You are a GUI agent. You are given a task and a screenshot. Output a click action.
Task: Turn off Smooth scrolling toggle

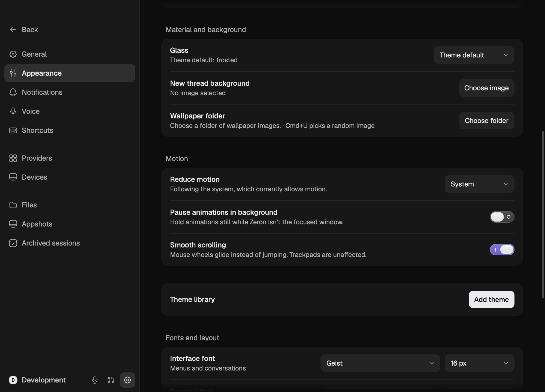pyautogui.click(x=502, y=250)
